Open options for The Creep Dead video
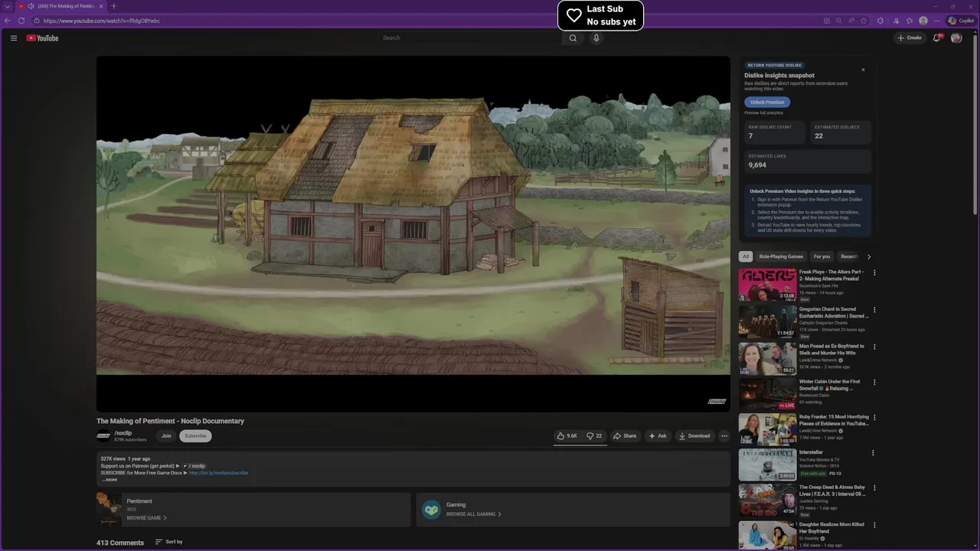This screenshot has height=551, width=980. coord(874,487)
